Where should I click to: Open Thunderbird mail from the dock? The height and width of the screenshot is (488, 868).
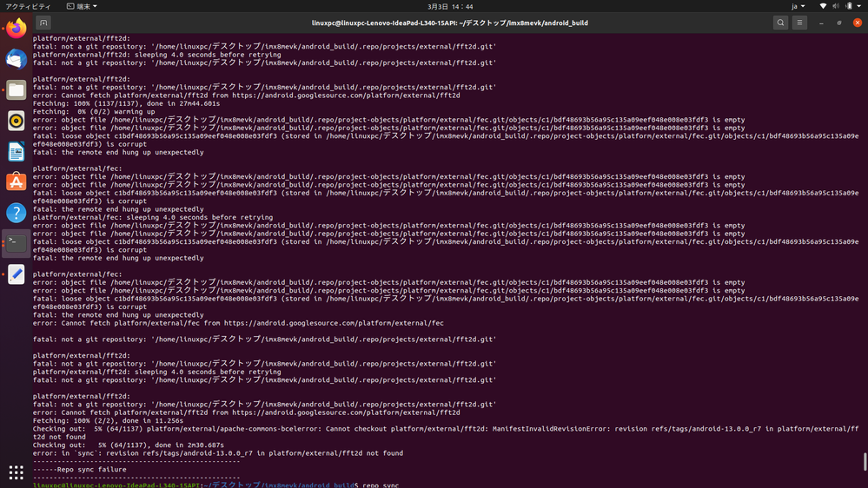[x=16, y=59]
